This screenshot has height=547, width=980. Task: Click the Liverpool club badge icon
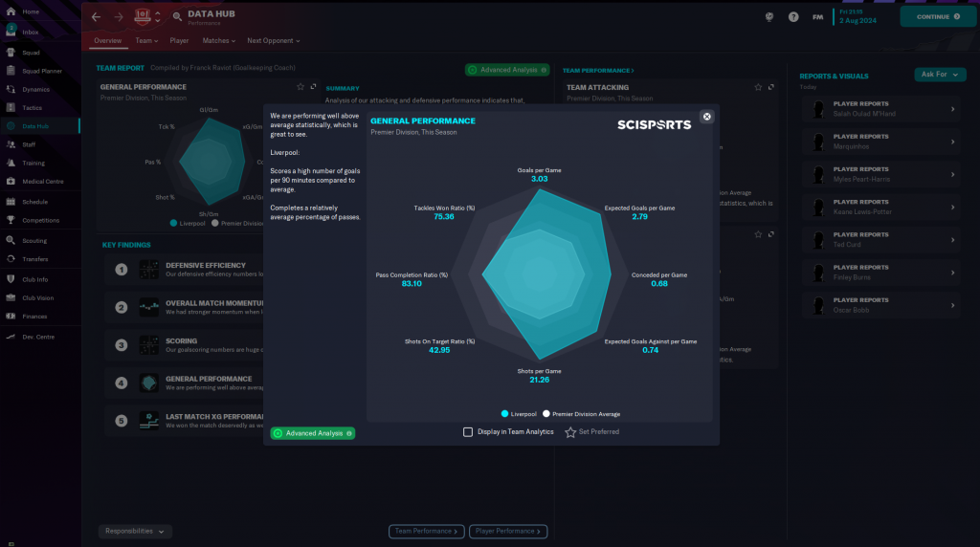[143, 16]
